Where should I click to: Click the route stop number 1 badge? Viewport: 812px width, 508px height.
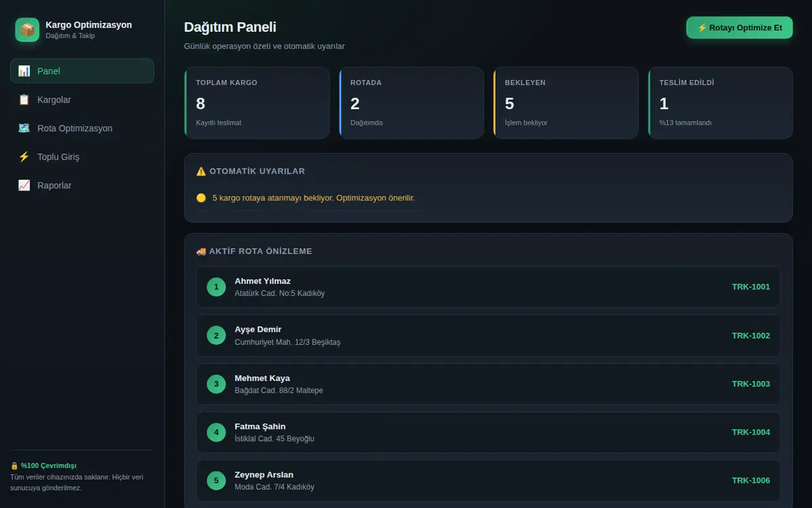pyautogui.click(x=216, y=287)
